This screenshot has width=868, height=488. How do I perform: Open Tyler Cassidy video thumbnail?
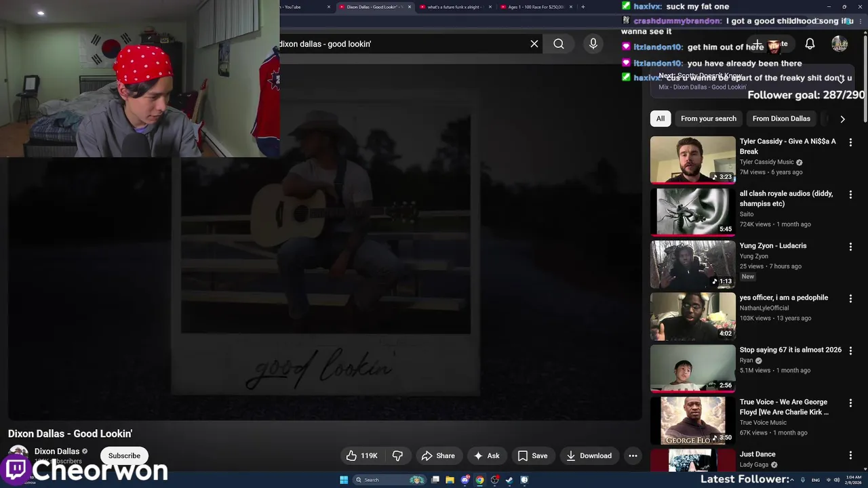click(x=692, y=160)
